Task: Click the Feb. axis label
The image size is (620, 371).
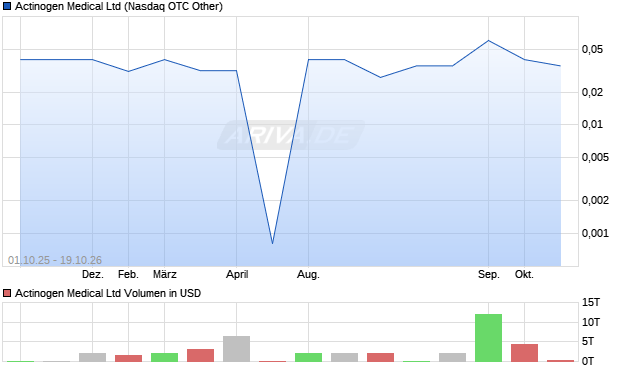Action: click(129, 274)
